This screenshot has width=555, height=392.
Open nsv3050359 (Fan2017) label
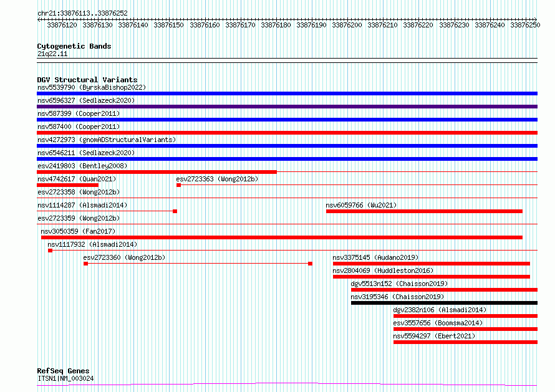coord(78,231)
